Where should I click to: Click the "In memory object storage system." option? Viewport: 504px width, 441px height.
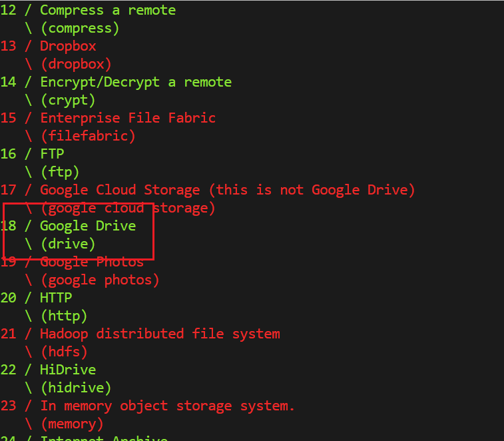pos(167,406)
